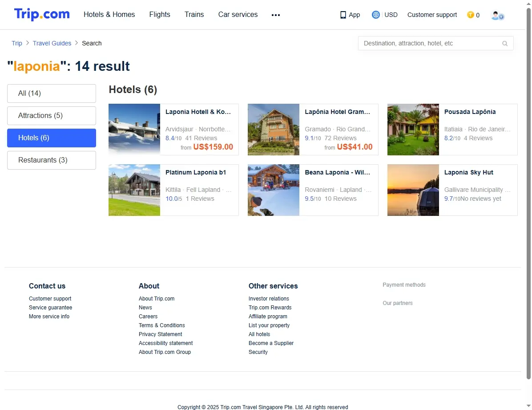
Task: Go to Travel Guides breadcrumb
Action: (x=52, y=43)
